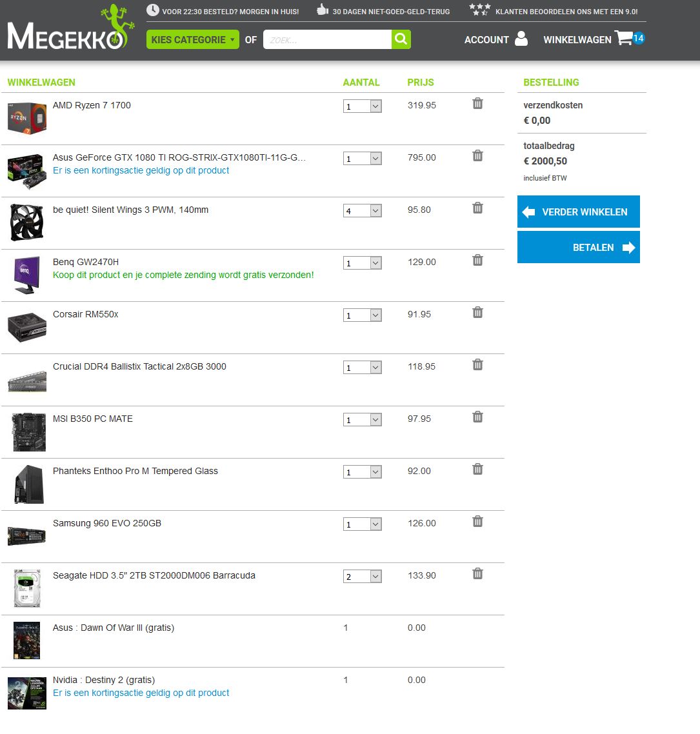Click the VERDER WINKELEN button

click(578, 212)
